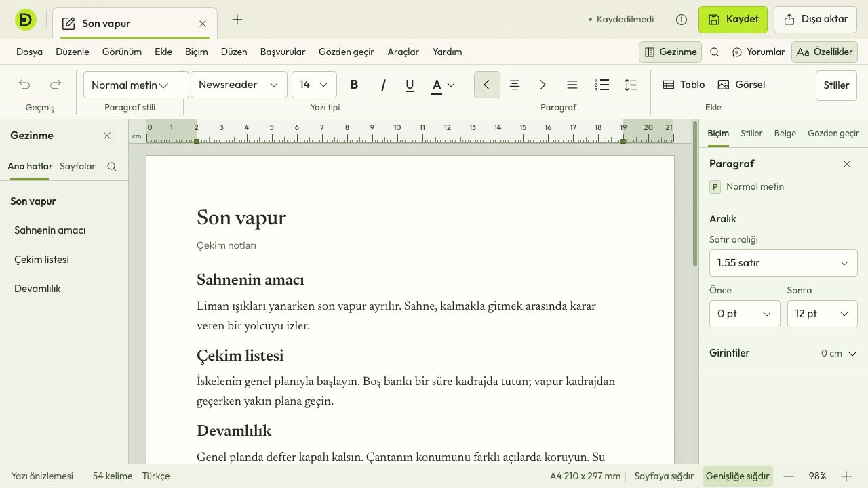The height and width of the screenshot is (488, 868).
Task: Align paragraph right
Action: tap(542, 85)
